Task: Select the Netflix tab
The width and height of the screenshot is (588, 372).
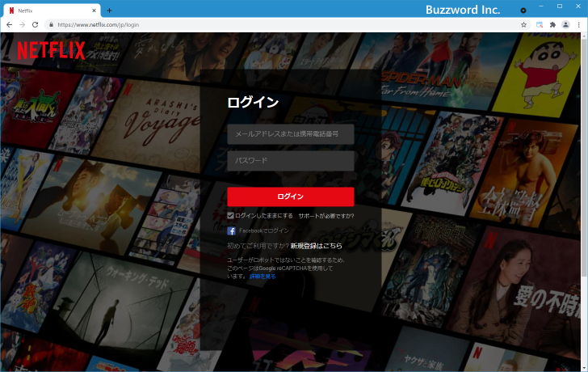Action: pos(52,11)
